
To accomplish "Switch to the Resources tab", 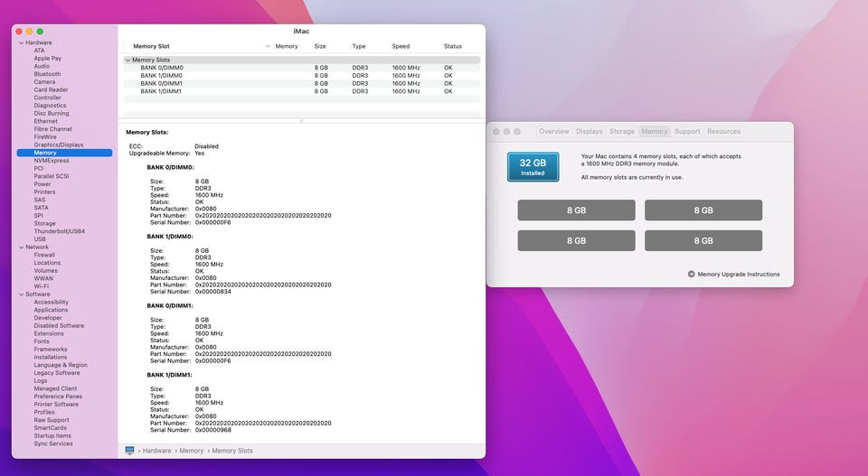I will pyautogui.click(x=723, y=132).
